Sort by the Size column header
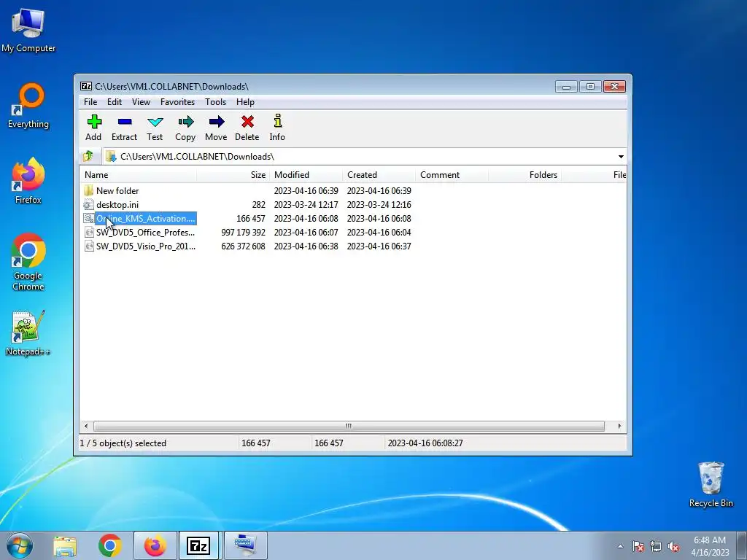This screenshot has width=747, height=560. pyautogui.click(x=233, y=175)
